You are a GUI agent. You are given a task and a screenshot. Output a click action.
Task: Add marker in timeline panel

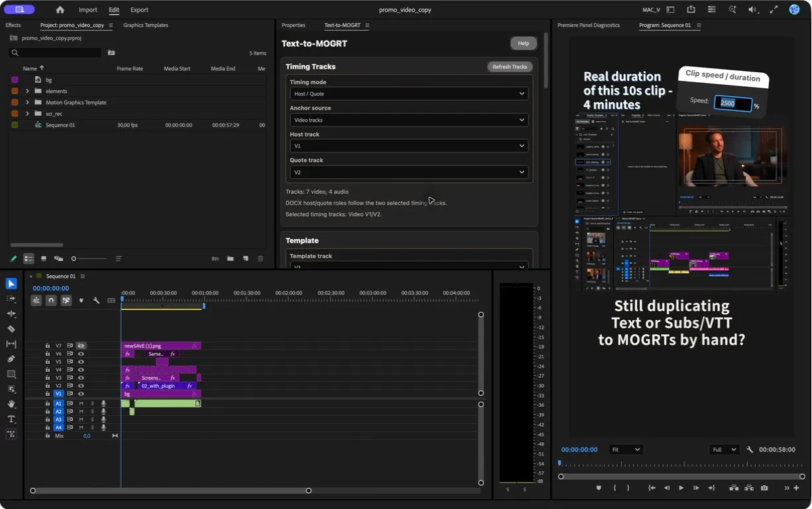point(82,300)
